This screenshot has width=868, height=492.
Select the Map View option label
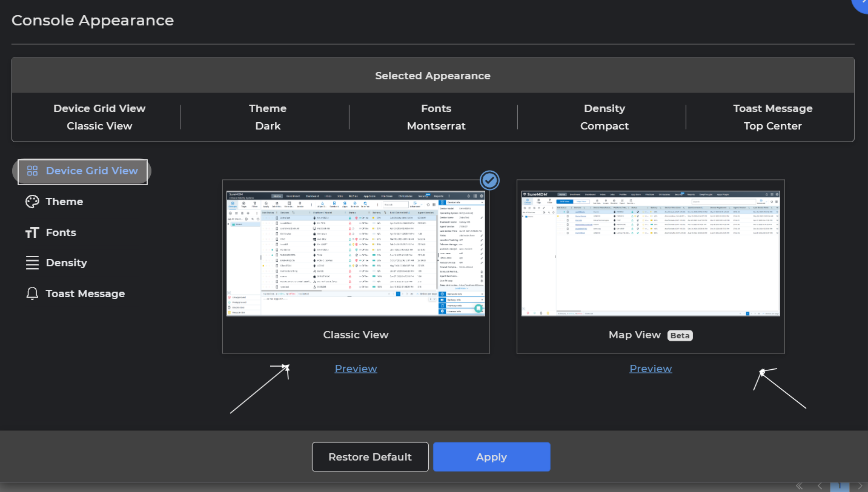[634, 335]
